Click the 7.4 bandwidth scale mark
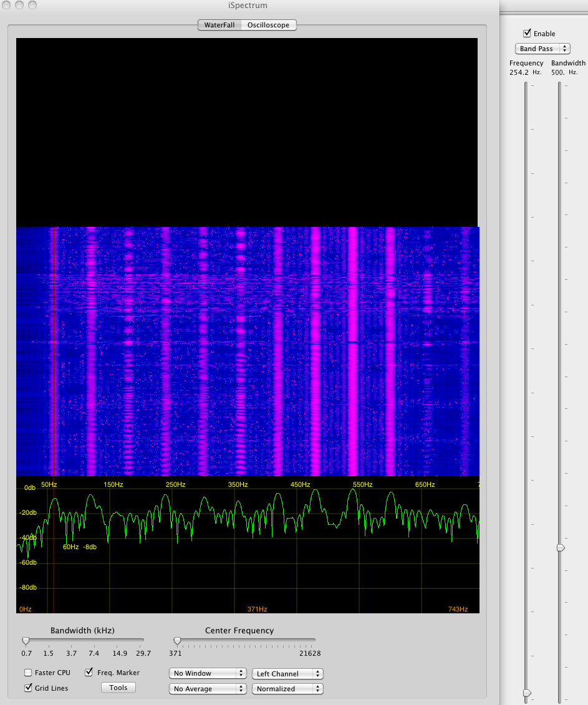588x705 pixels. pos(94,653)
